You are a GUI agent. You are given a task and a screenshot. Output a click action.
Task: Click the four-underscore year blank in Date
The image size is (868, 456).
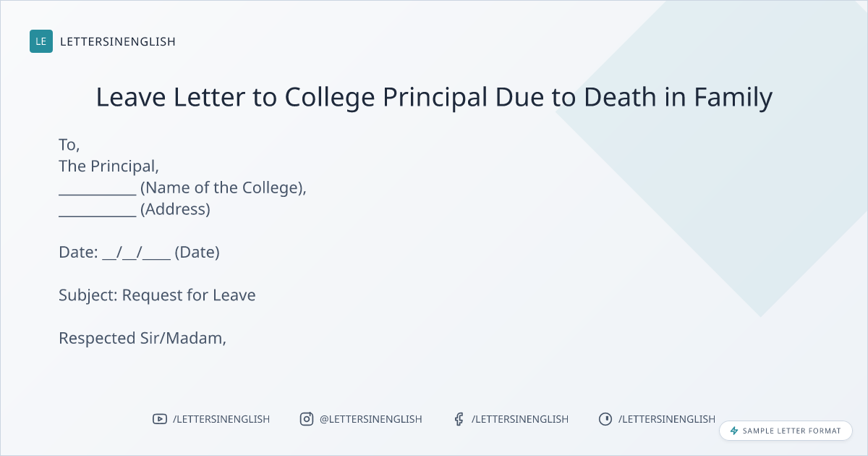pyautogui.click(x=156, y=253)
